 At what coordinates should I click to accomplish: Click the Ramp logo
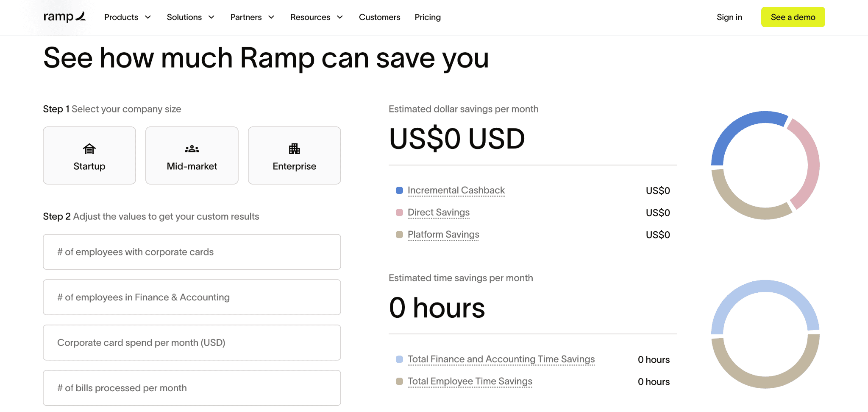point(64,17)
